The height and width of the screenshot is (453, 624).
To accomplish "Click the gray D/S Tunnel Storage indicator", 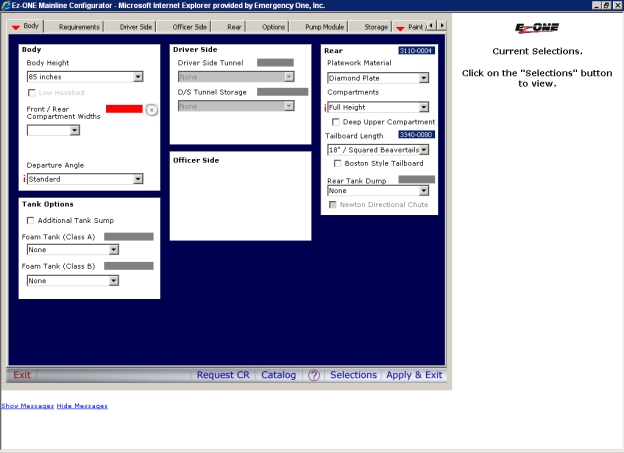I will (283, 92).
